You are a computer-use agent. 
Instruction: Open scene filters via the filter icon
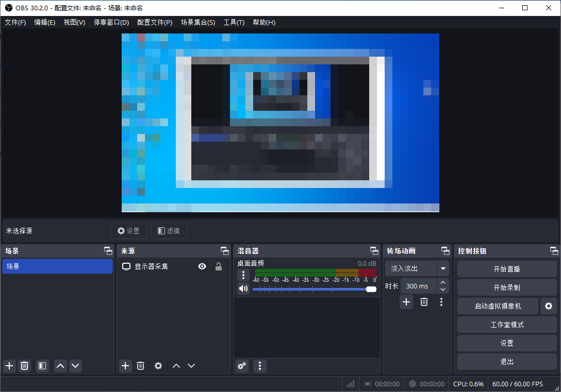tap(42, 366)
